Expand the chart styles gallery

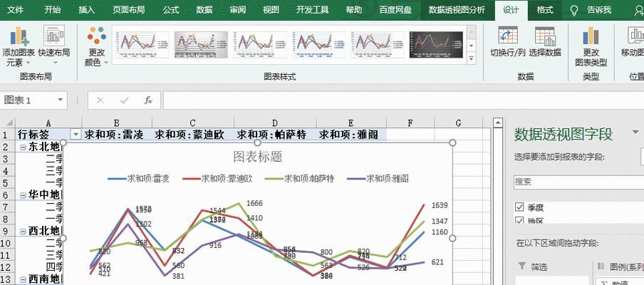tap(472, 58)
